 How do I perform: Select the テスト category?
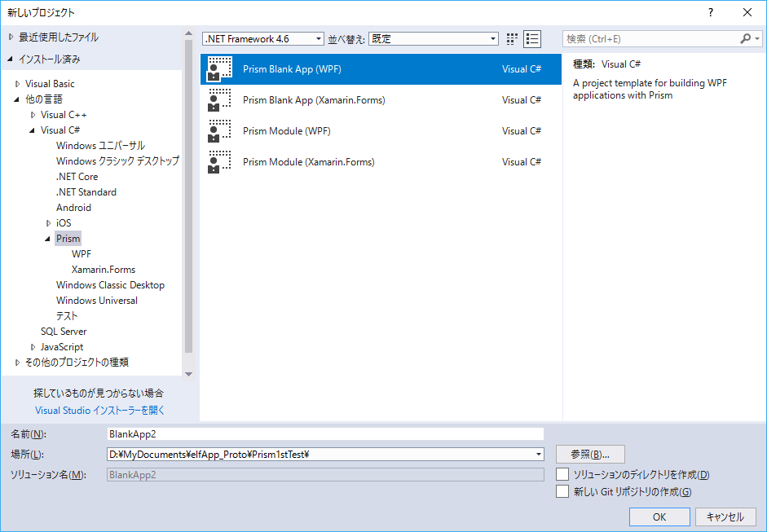[x=67, y=316]
